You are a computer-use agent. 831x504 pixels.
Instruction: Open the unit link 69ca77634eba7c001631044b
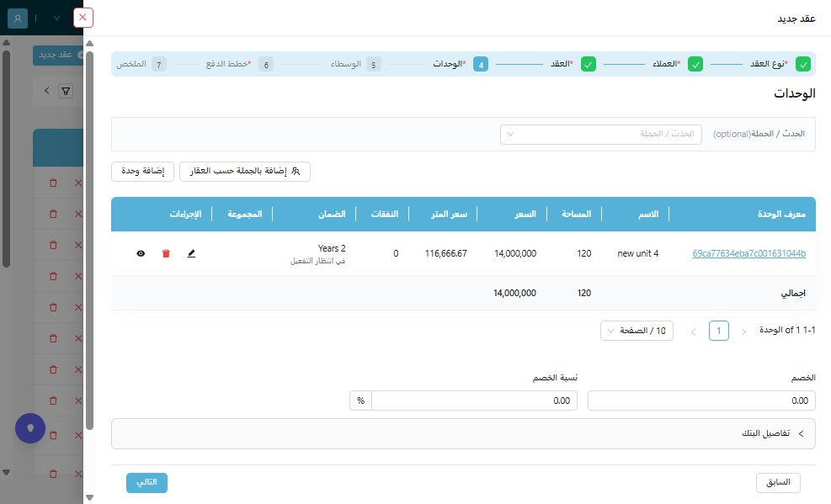coord(748,253)
